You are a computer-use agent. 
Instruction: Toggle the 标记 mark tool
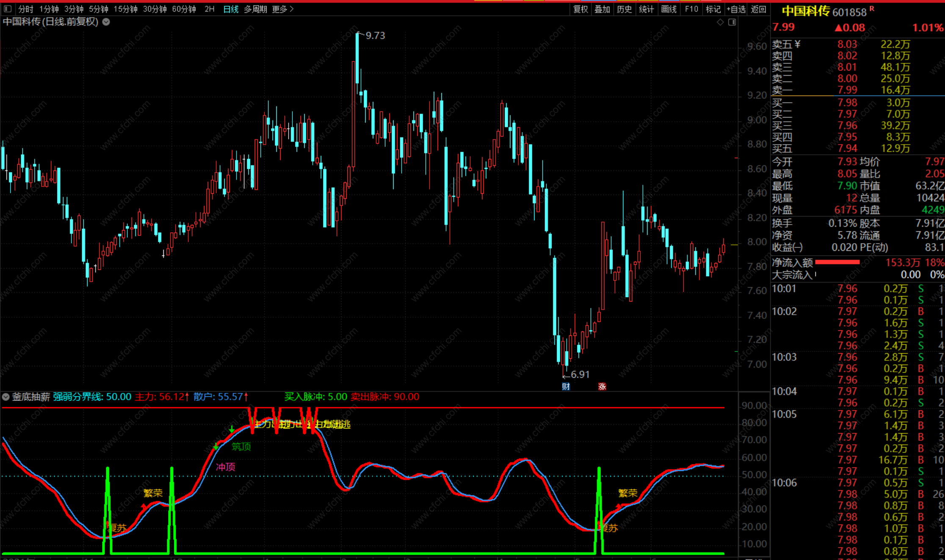[x=713, y=9]
